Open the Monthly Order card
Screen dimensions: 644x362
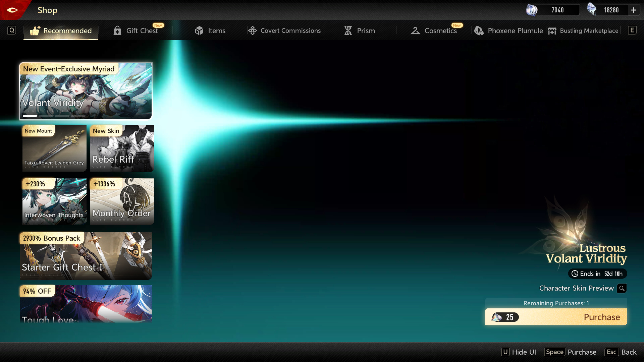click(122, 201)
